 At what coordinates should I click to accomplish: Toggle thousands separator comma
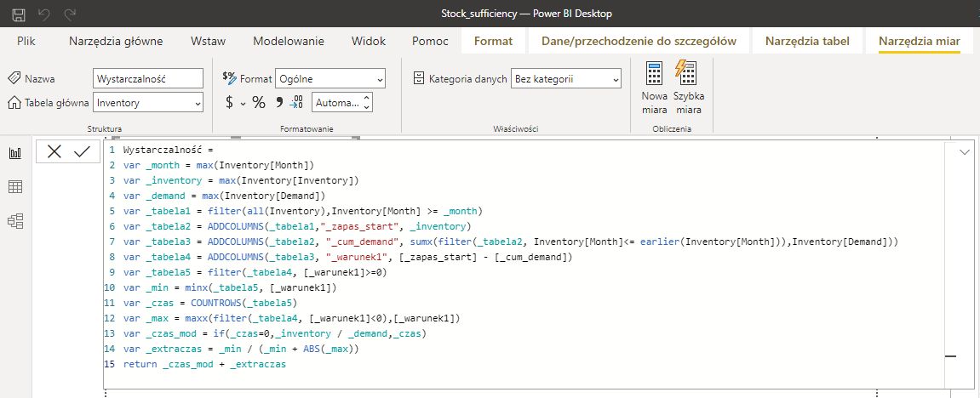click(279, 102)
